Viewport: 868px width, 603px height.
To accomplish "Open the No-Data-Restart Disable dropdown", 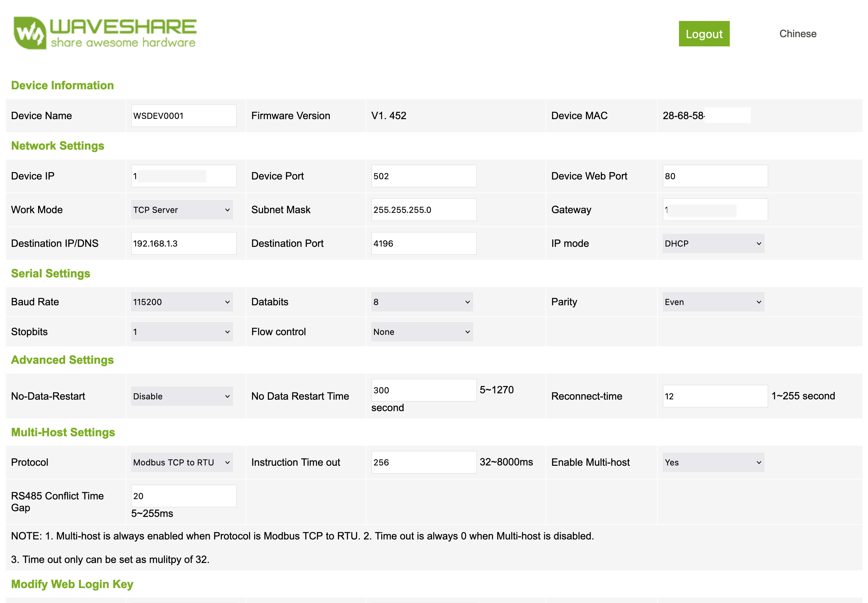I will [181, 396].
